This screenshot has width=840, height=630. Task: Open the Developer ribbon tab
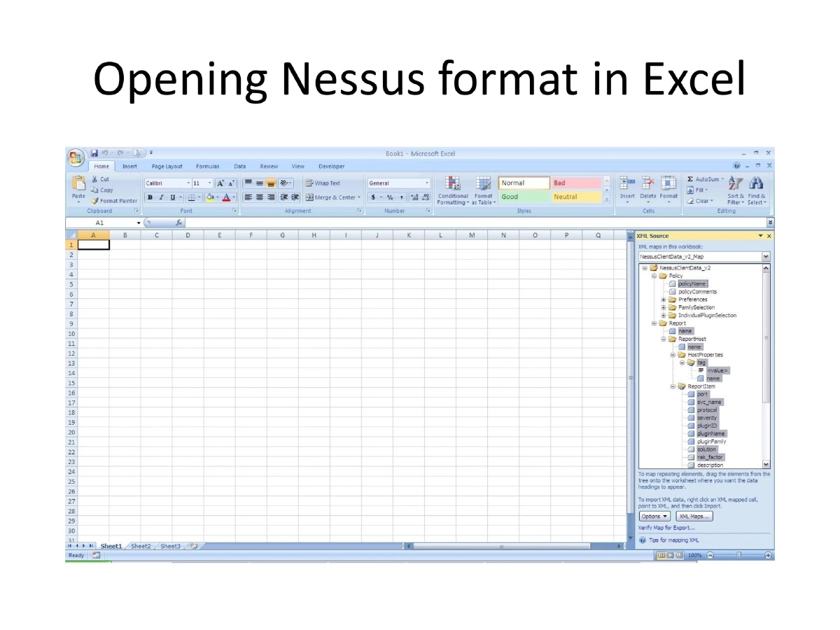point(332,166)
